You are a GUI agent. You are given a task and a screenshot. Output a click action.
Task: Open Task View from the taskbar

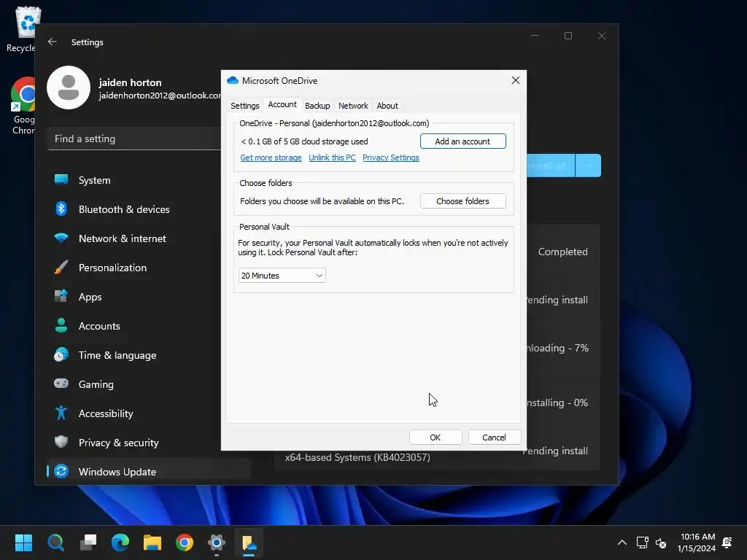coord(88,542)
